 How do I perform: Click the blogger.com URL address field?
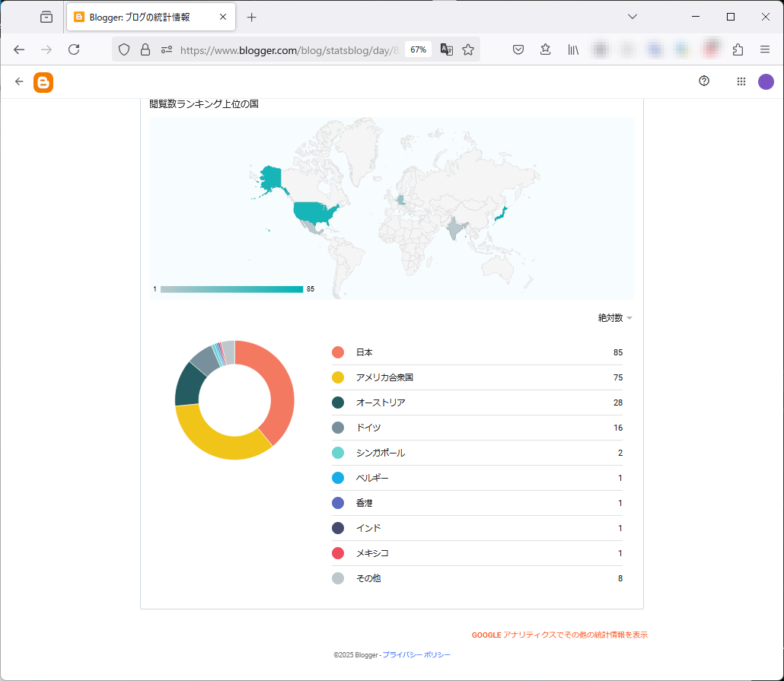coord(289,50)
